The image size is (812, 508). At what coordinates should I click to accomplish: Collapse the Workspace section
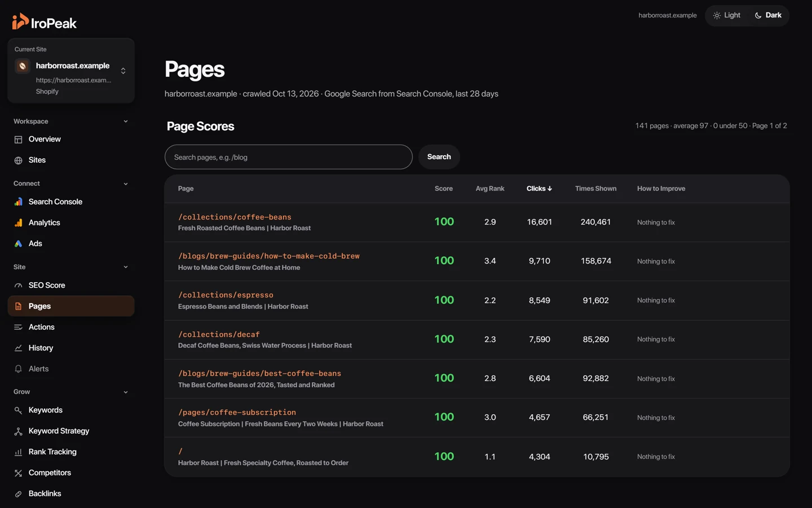126,121
